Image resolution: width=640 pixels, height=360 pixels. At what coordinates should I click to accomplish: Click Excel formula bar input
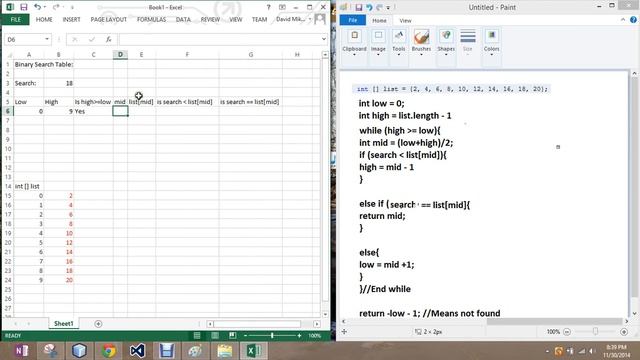click(220, 39)
